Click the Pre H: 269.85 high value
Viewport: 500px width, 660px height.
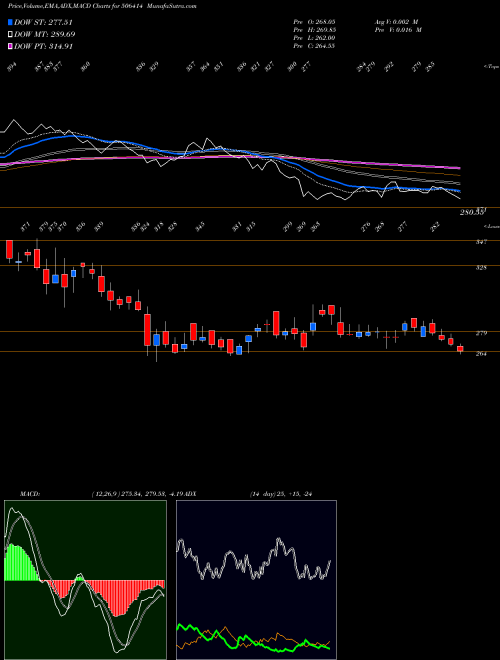click(314, 30)
